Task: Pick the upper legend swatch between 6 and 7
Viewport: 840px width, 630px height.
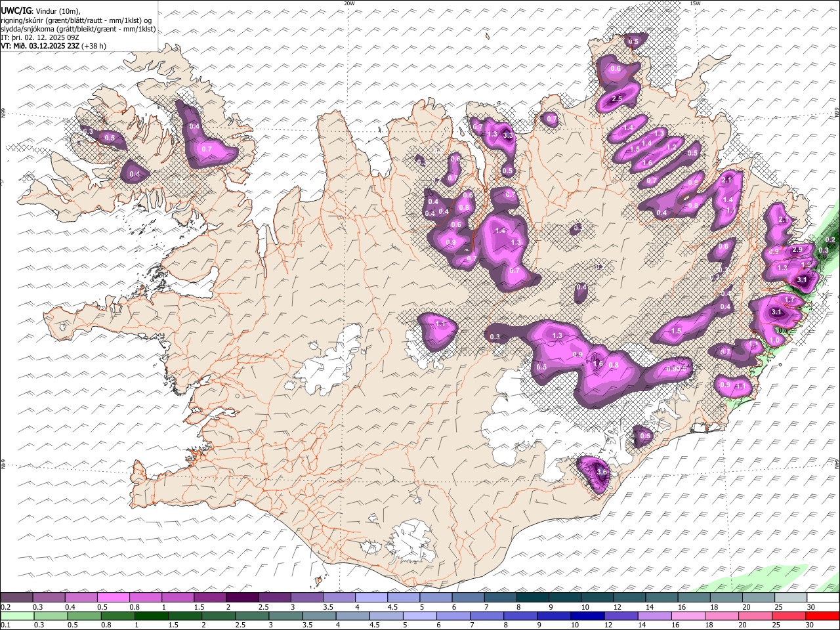Action: point(467,598)
